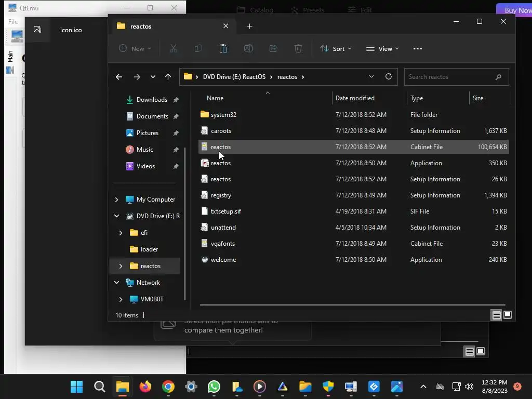Open Downloads in quick access
Image resolution: width=532 pixels, height=399 pixels.
[x=152, y=100]
